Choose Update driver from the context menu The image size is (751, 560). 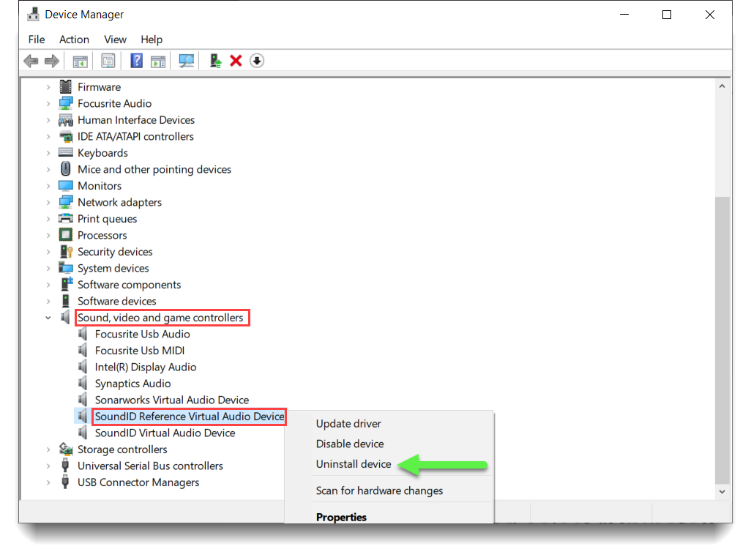(x=348, y=423)
